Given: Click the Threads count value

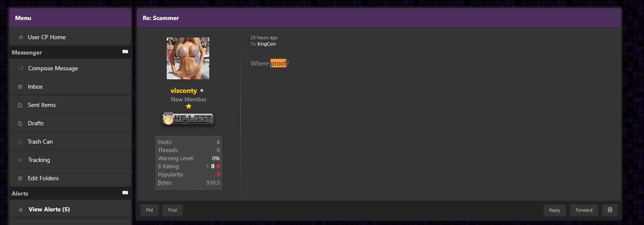Looking at the screenshot, I should (218, 150).
